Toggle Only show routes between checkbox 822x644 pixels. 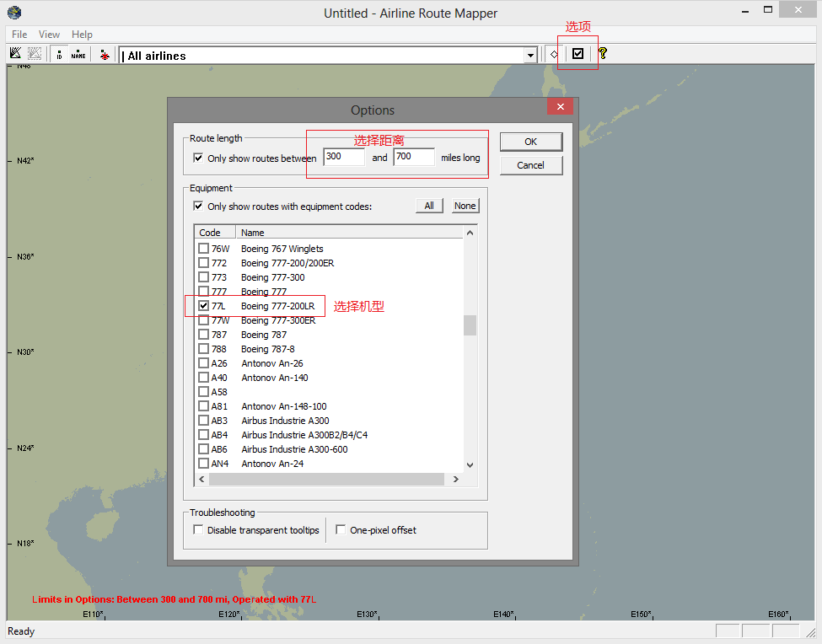(x=198, y=158)
